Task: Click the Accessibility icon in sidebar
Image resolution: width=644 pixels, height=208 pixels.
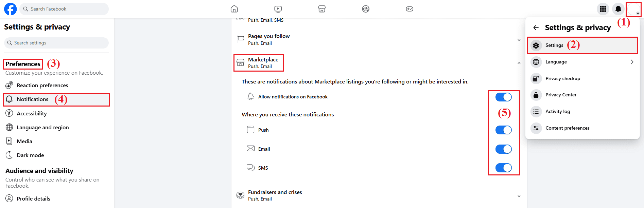Action: coord(9,113)
